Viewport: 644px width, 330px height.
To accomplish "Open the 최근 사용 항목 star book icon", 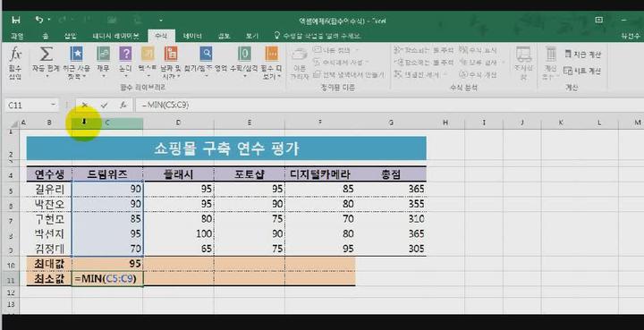I will coord(76,54).
